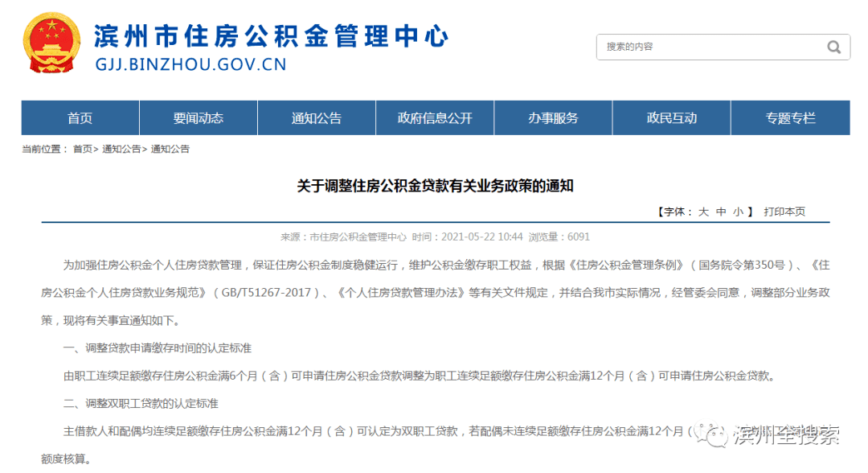Click the last 通知公告 breadcrumb link
This screenshot has width=868, height=473.
[x=170, y=149]
